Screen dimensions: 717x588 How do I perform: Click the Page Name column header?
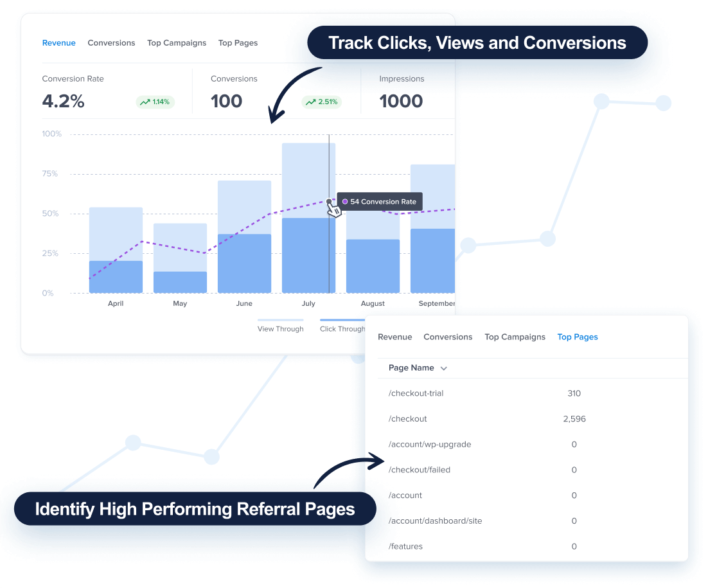tap(411, 368)
